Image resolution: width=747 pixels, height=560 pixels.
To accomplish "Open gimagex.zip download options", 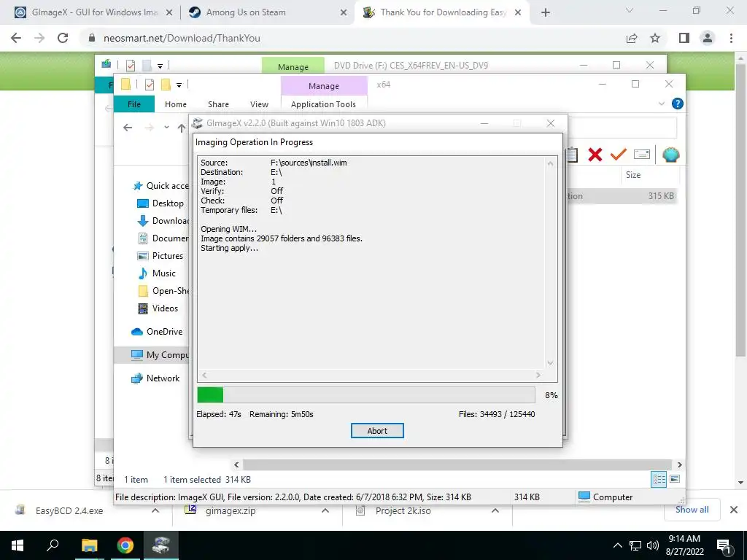I will tap(325, 510).
